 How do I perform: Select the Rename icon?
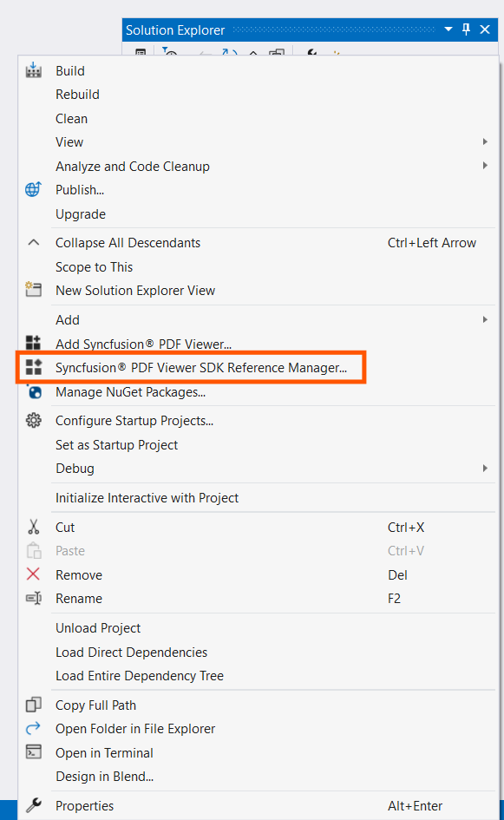click(x=33, y=598)
